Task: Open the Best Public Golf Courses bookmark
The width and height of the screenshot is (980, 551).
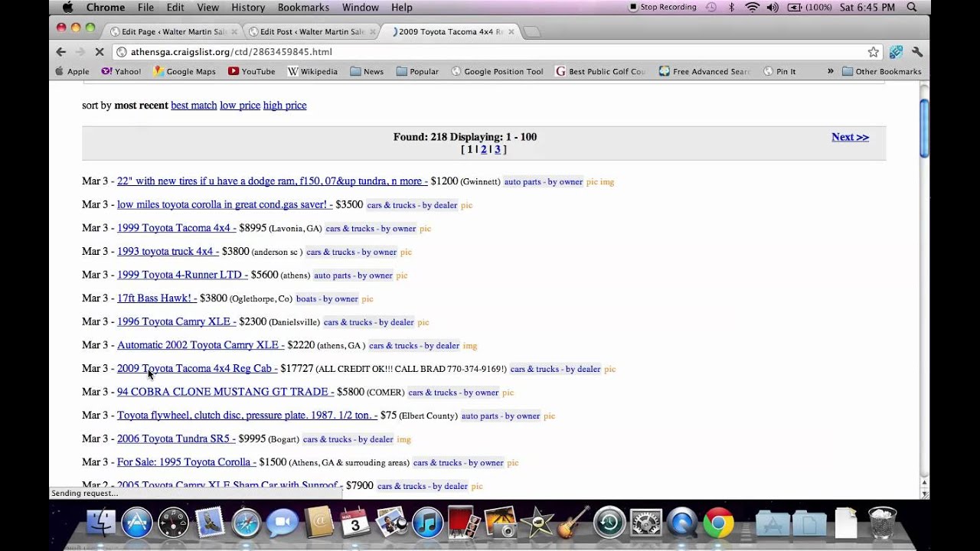Action: point(601,71)
